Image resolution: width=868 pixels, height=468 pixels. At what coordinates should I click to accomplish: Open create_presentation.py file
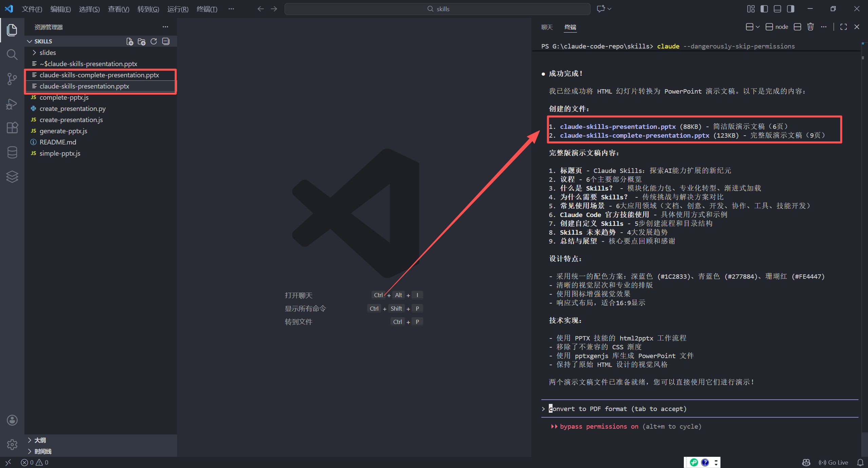(x=73, y=109)
